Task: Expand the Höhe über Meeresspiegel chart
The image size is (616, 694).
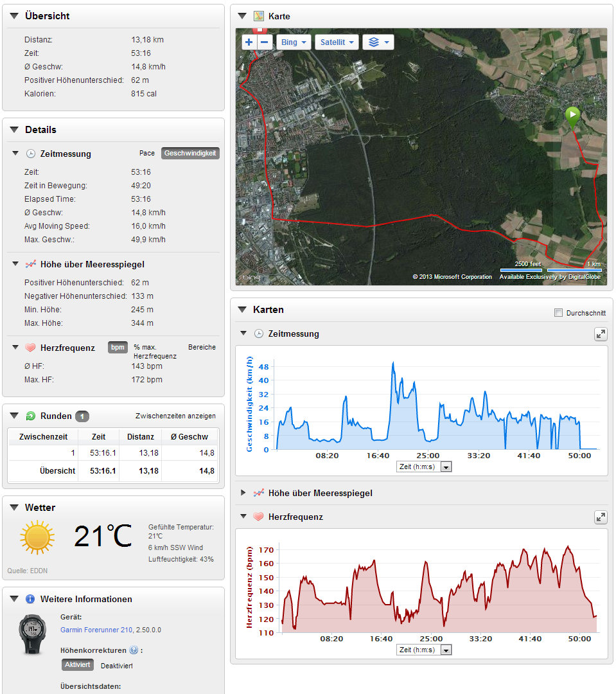Action: pyautogui.click(x=243, y=493)
